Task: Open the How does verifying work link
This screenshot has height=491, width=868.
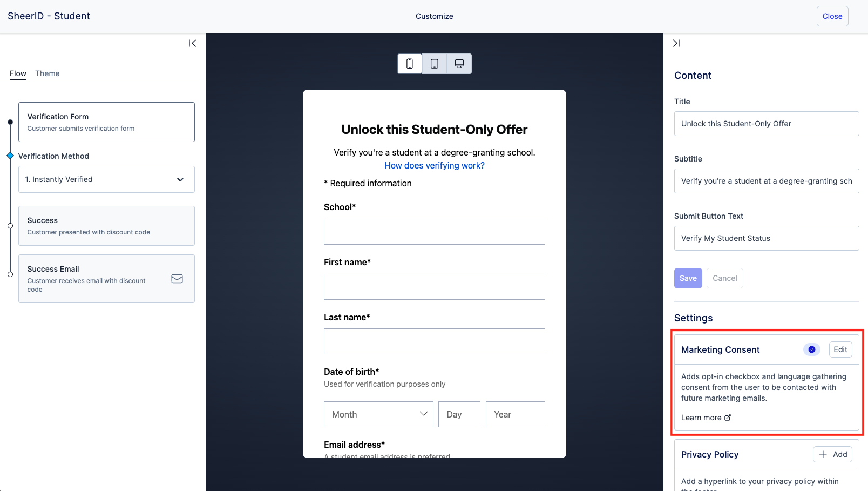Action: (435, 165)
